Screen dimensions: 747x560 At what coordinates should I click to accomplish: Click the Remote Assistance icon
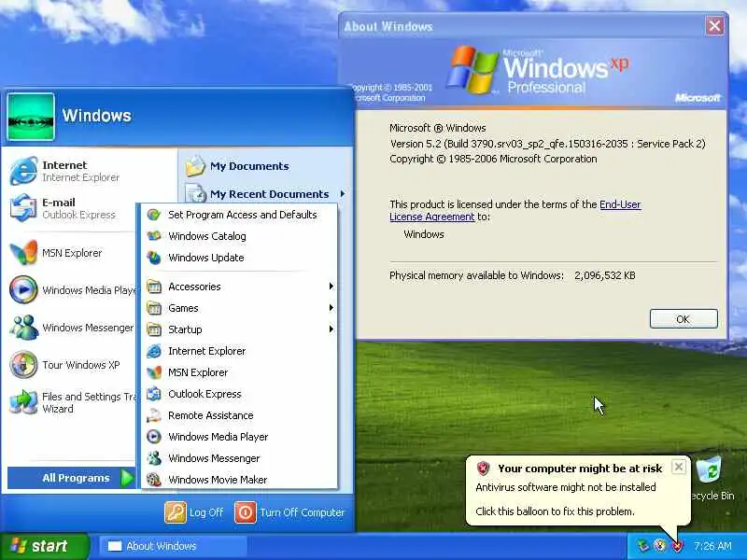coord(154,415)
